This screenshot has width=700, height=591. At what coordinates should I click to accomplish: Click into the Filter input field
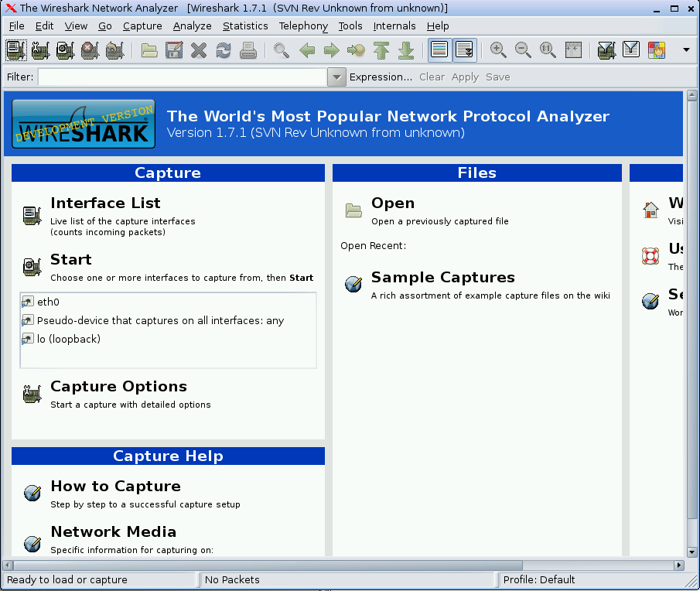(x=183, y=77)
